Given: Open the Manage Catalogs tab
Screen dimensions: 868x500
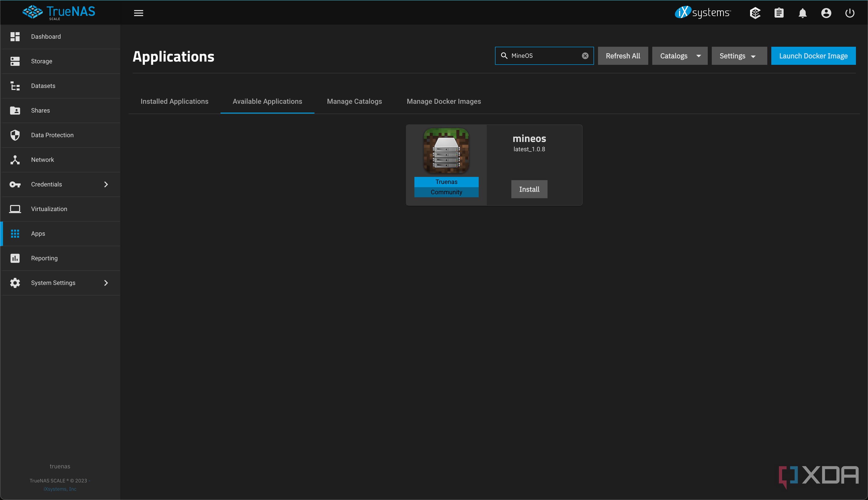Looking at the screenshot, I should pos(354,102).
